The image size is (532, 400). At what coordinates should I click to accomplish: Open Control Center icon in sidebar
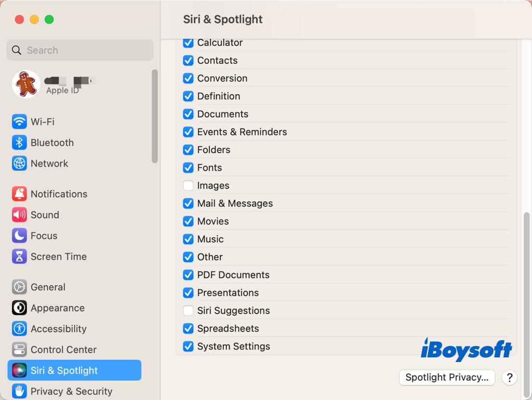(x=19, y=350)
